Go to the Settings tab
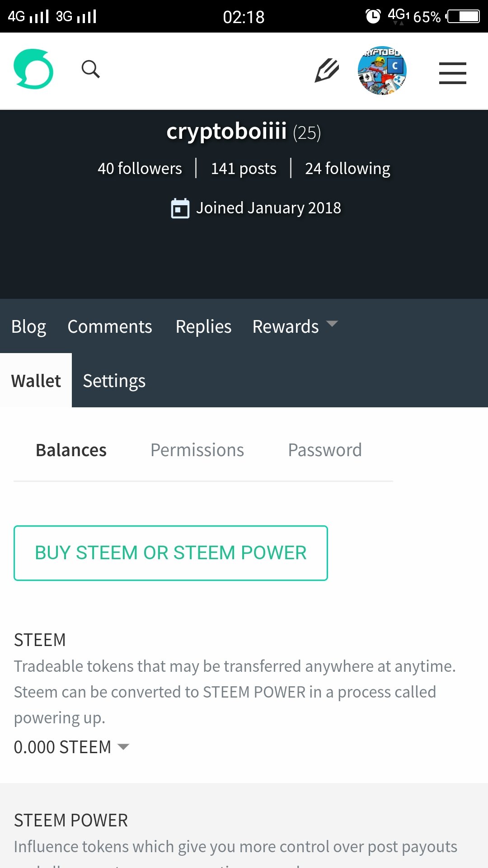This screenshot has height=868, width=488. 114,381
